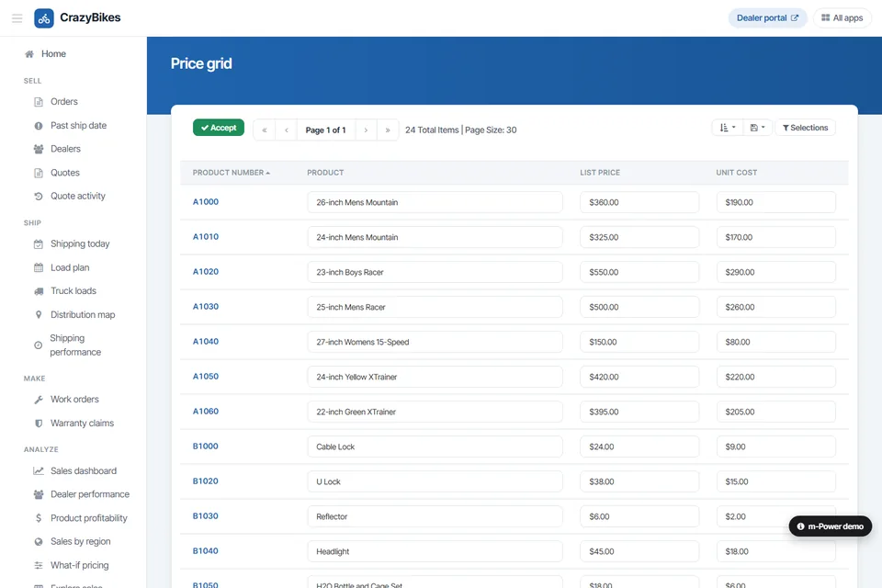Open product number A1010 link
Screen dimensions: 882x588
point(205,237)
